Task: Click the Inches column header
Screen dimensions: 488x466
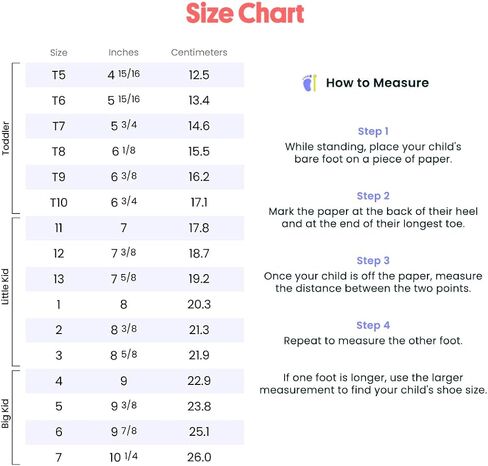Action: [123, 52]
